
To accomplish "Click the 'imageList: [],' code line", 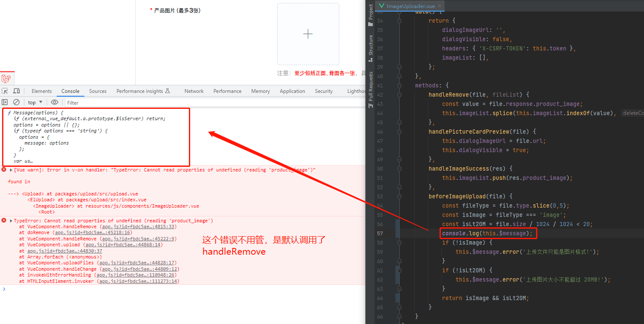I will tap(465, 58).
